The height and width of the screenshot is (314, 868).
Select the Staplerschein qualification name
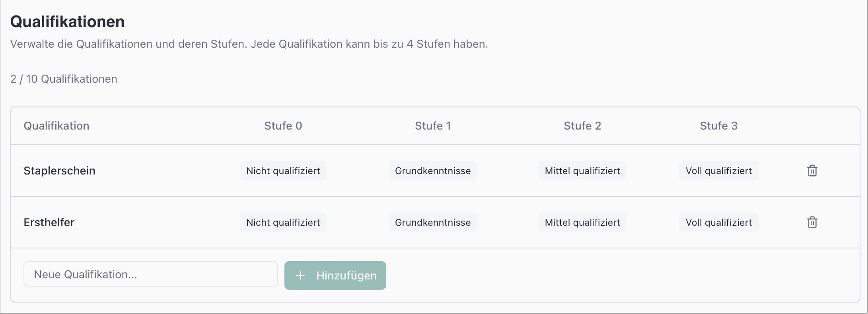pyautogui.click(x=59, y=171)
